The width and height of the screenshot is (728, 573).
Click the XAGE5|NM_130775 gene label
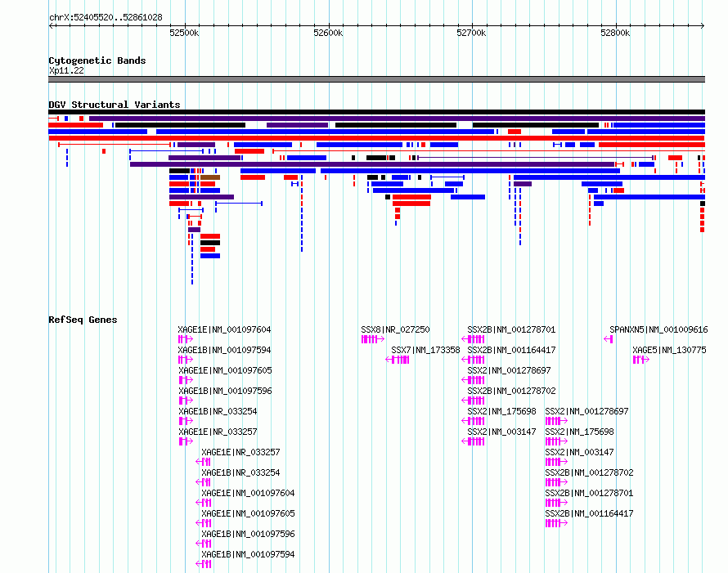[x=669, y=351]
